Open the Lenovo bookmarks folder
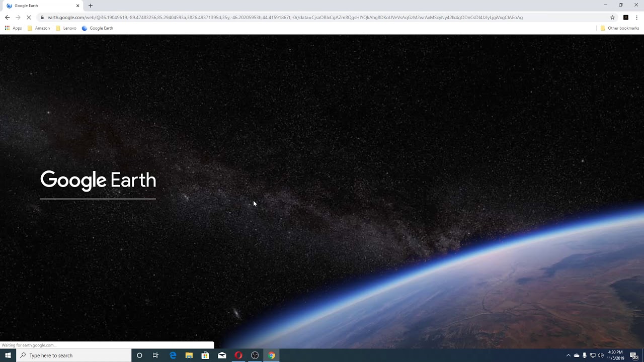 pyautogui.click(x=66, y=28)
